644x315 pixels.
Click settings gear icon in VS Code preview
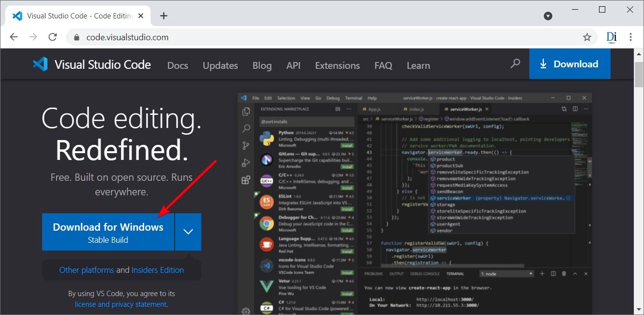coord(246,311)
